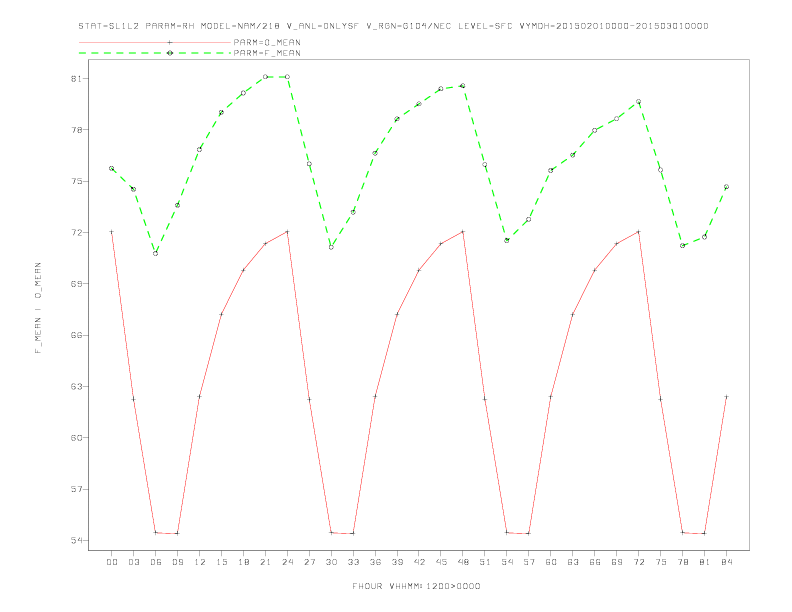Image resolution: width=792 pixels, height=612 pixels.
Task: Select the green dashed F_MEAN legend line sample
Action: 155,53
